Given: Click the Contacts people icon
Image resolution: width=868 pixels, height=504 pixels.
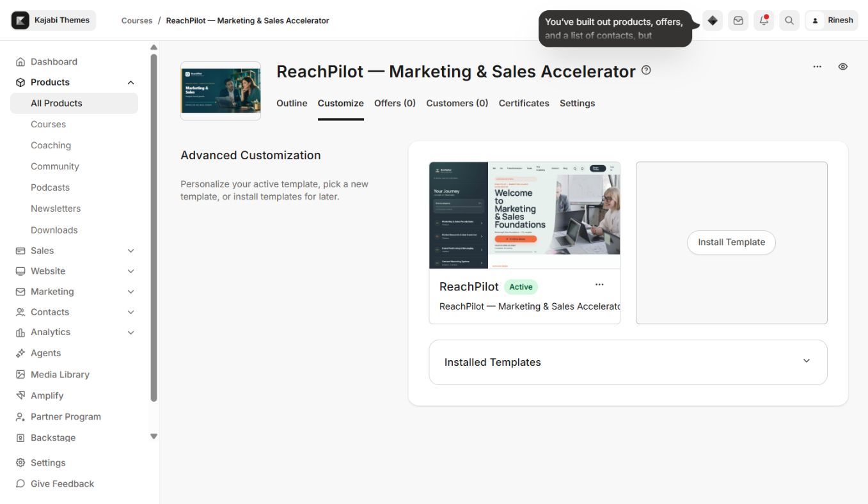Looking at the screenshot, I should (20, 312).
